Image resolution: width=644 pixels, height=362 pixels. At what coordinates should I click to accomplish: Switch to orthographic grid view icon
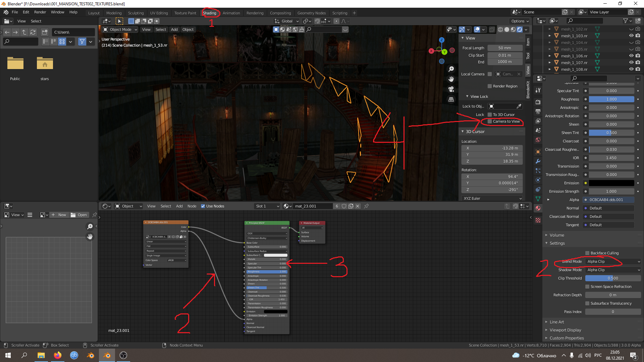pyautogui.click(x=451, y=100)
